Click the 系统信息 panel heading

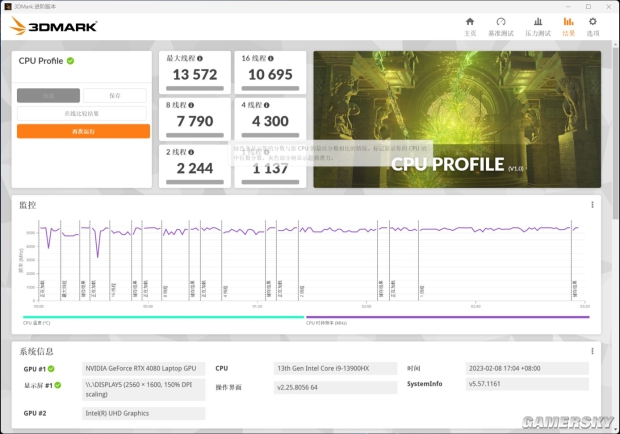point(36,351)
